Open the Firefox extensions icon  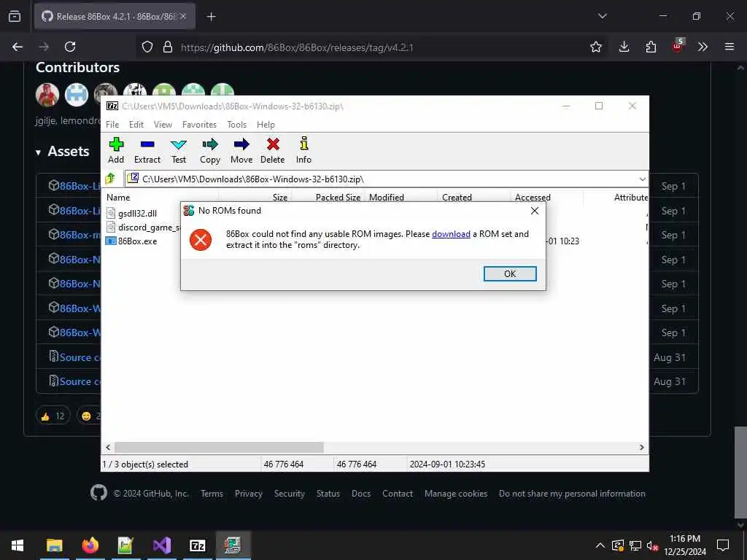(x=651, y=47)
